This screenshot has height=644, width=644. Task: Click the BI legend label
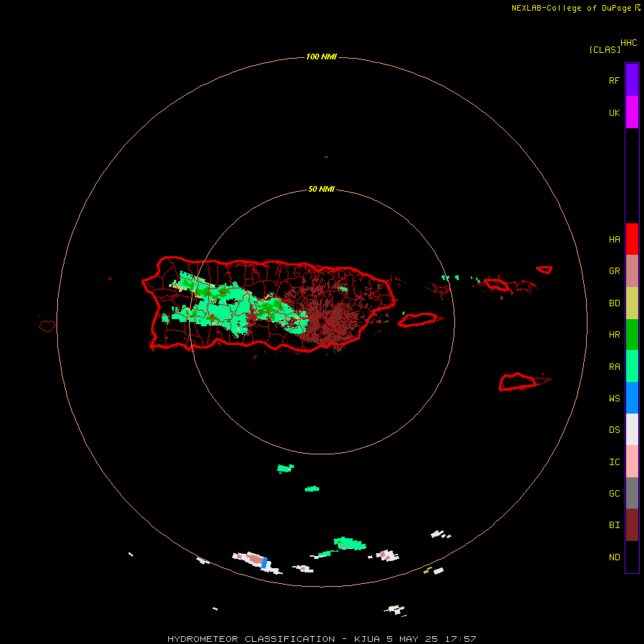[x=614, y=525]
